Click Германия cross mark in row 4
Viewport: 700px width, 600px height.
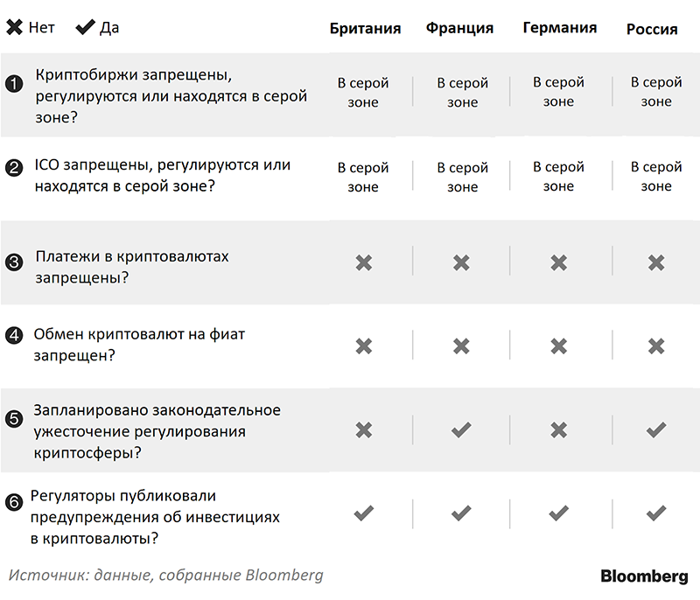click(x=558, y=346)
